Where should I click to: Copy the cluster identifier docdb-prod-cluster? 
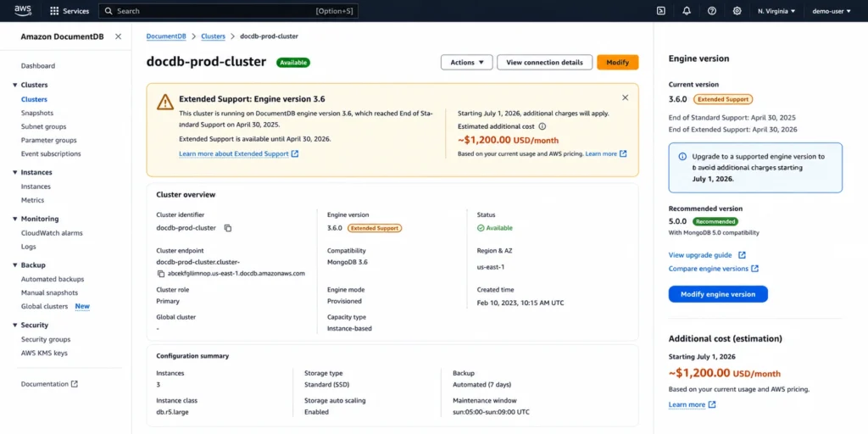pos(227,228)
